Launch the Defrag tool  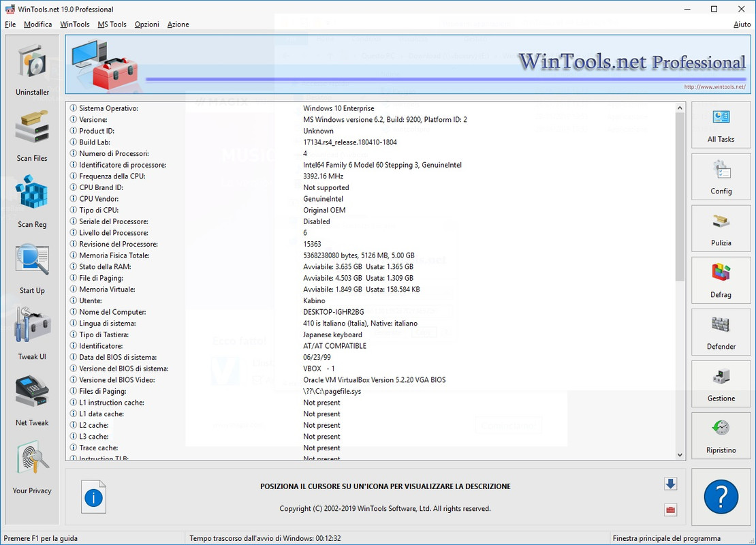721,280
